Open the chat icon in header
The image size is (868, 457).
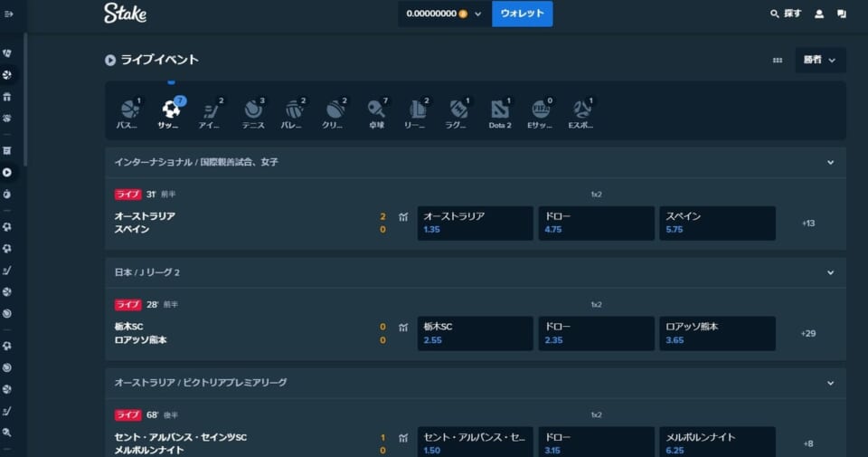842,14
